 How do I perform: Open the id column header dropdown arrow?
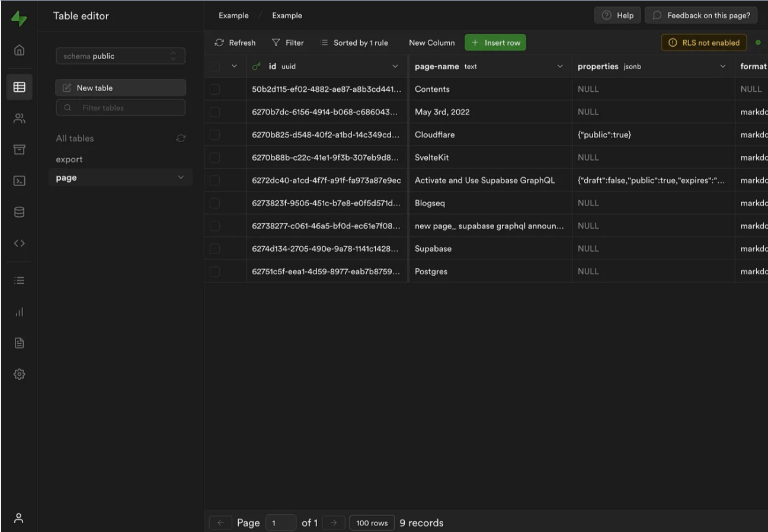click(x=395, y=66)
